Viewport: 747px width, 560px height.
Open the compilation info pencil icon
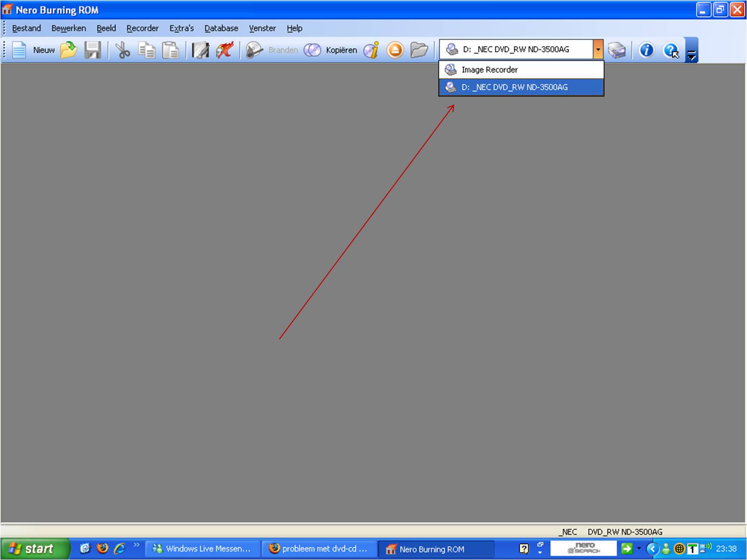pyautogui.click(x=201, y=50)
